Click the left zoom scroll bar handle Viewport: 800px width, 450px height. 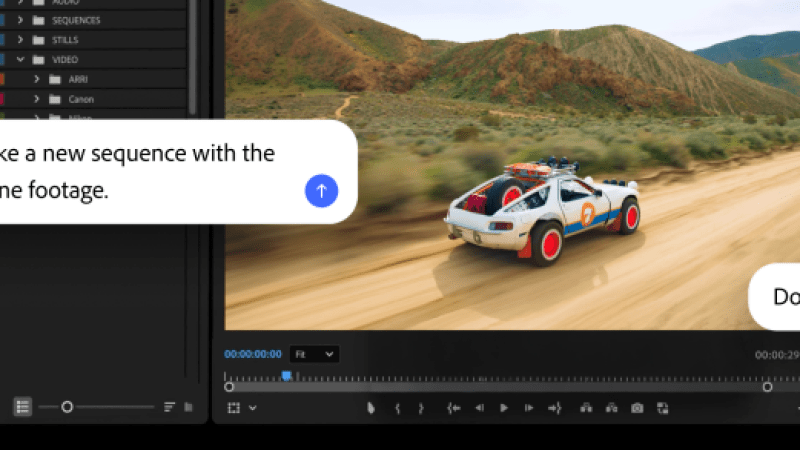pyautogui.click(x=229, y=387)
